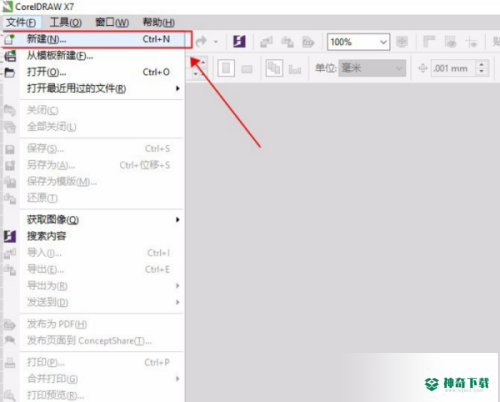
Task: Choose 发布页面到 ConceptShare(T)... entry
Action: click(93, 341)
